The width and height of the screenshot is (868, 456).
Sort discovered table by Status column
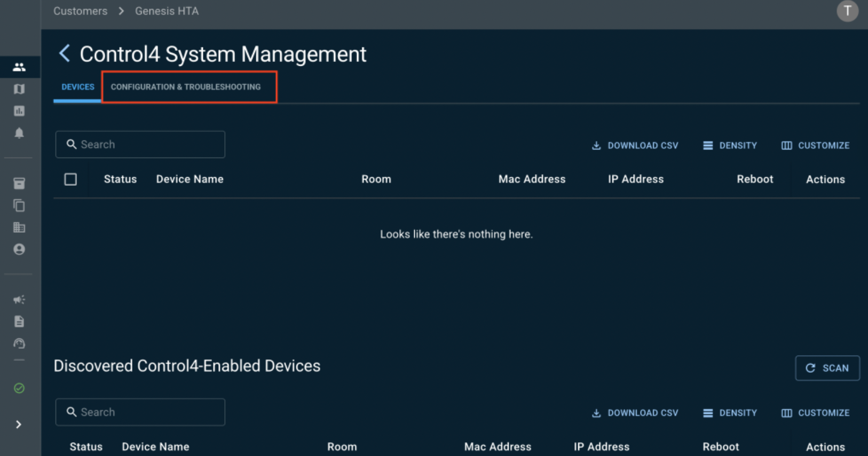coord(86,447)
